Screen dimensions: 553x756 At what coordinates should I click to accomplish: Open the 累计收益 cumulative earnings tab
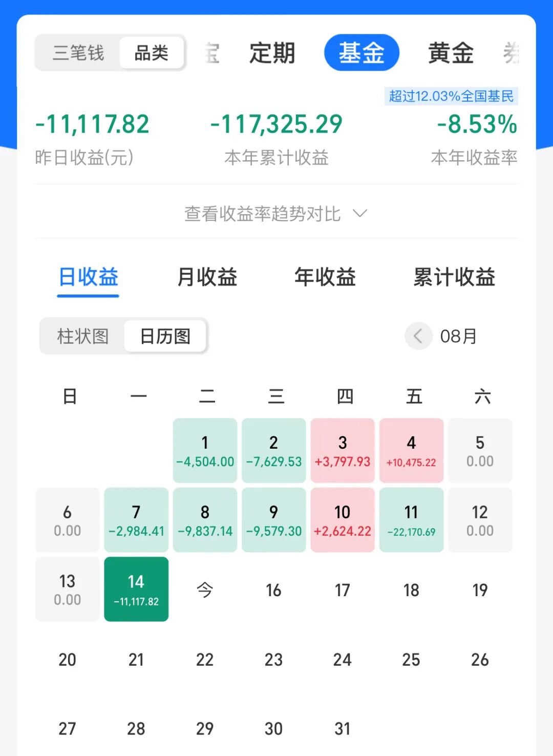coord(454,277)
